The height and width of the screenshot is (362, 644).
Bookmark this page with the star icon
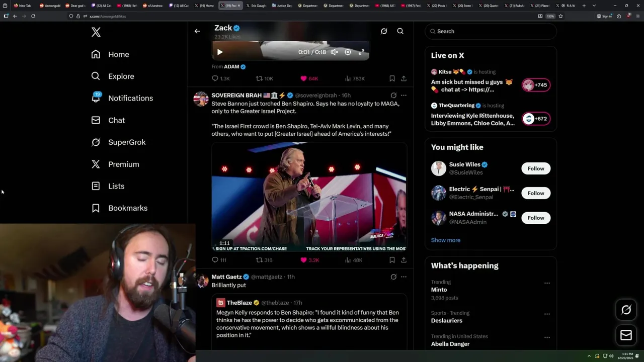560,16
